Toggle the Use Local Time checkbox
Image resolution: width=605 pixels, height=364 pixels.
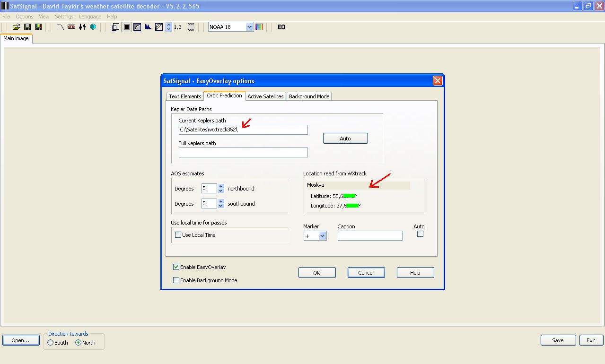(178, 235)
